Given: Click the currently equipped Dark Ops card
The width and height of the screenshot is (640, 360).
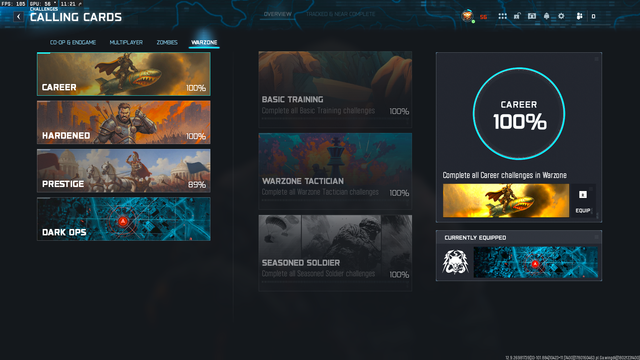Looking at the screenshot, I should pyautogui.click(x=536, y=262).
